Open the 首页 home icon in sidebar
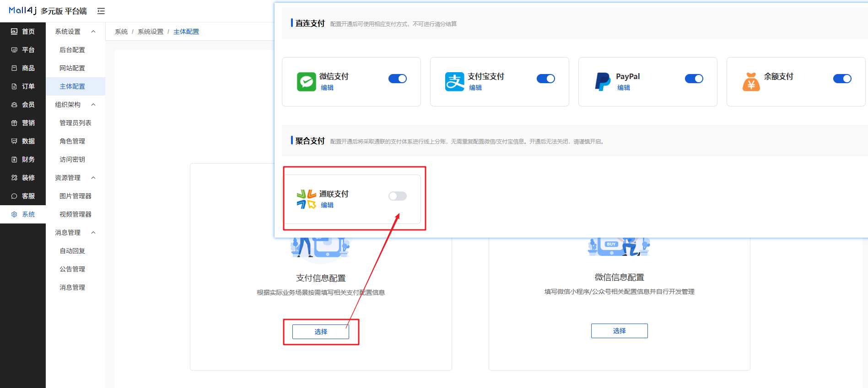The height and width of the screenshot is (388, 868). tap(14, 32)
